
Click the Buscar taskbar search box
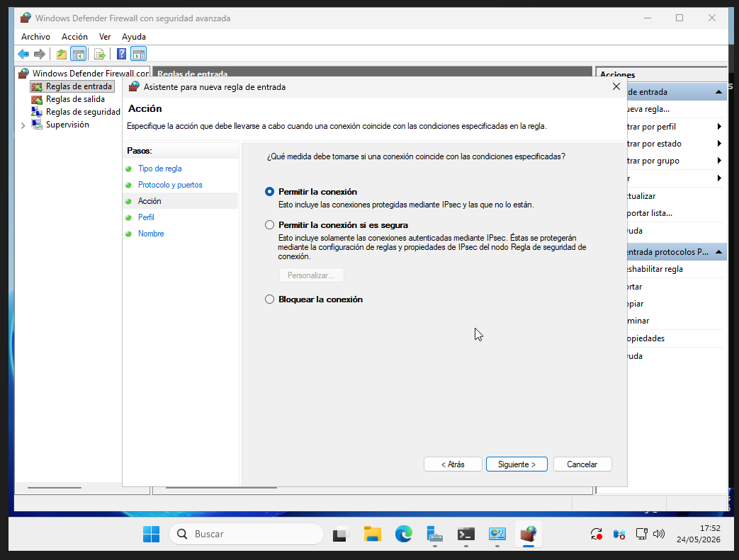tap(247, 534)
